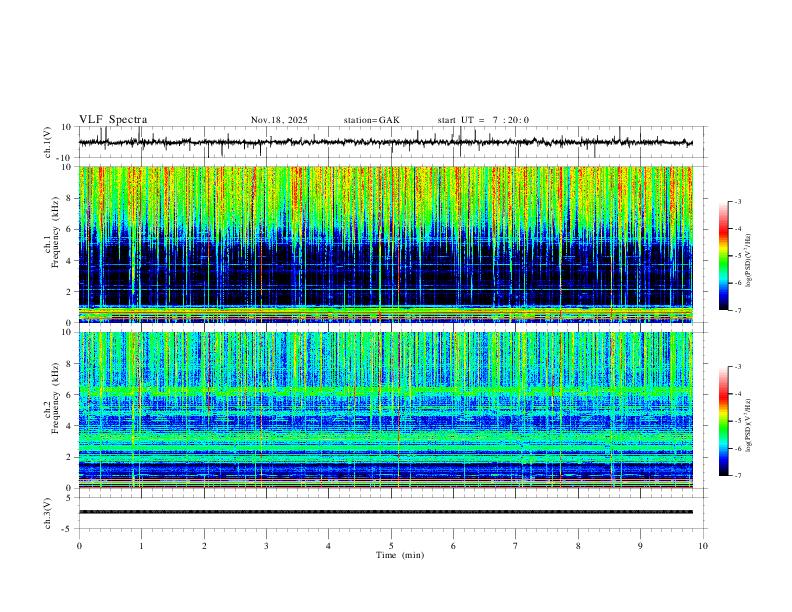Click the ch.1 waveform trace panel
Screen dimensions: 792x612
[393, 142]
